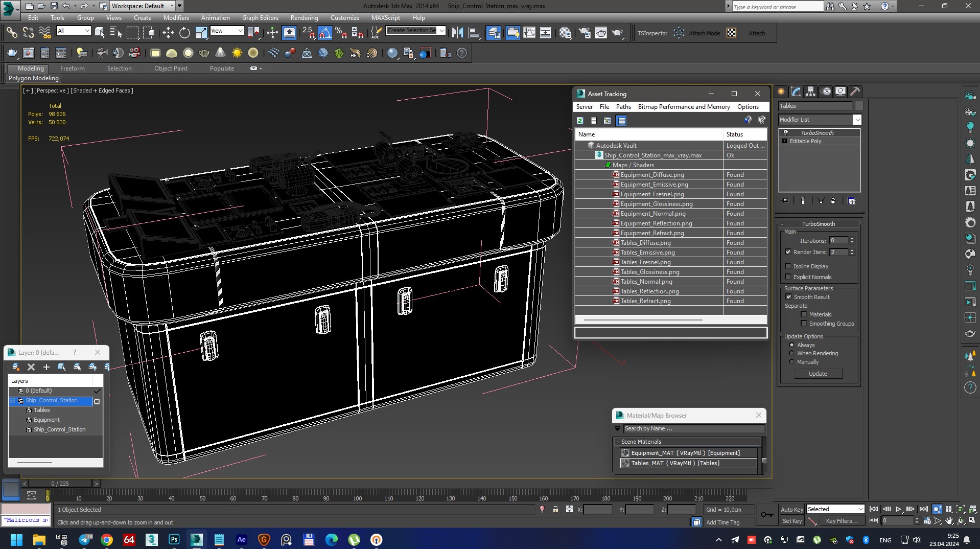Open the Modifiers menu

176,18
